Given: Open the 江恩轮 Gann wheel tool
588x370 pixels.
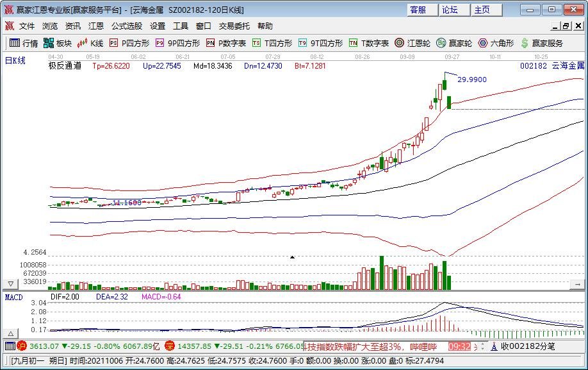Looking at the screenshot, I should pyautogui.click(x=412, y=43).
